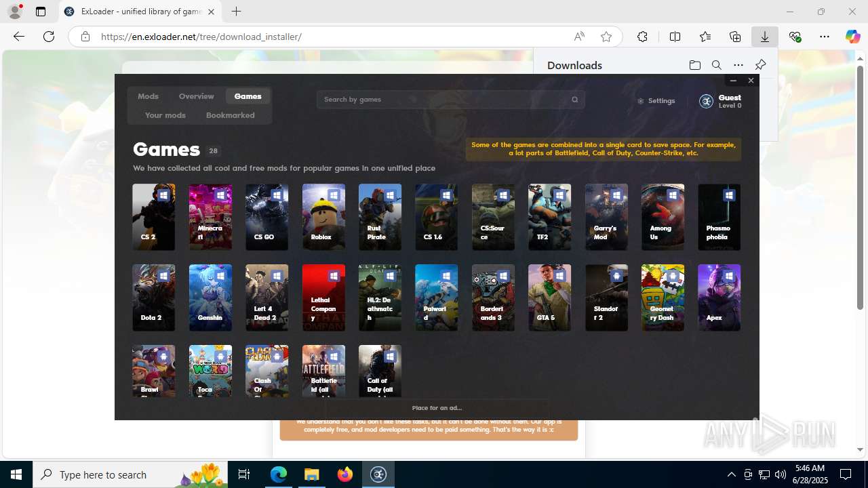Search downloads with magnifier icon
The height and width of the screenshot is (488, 868).
click(x=717, y=65)
